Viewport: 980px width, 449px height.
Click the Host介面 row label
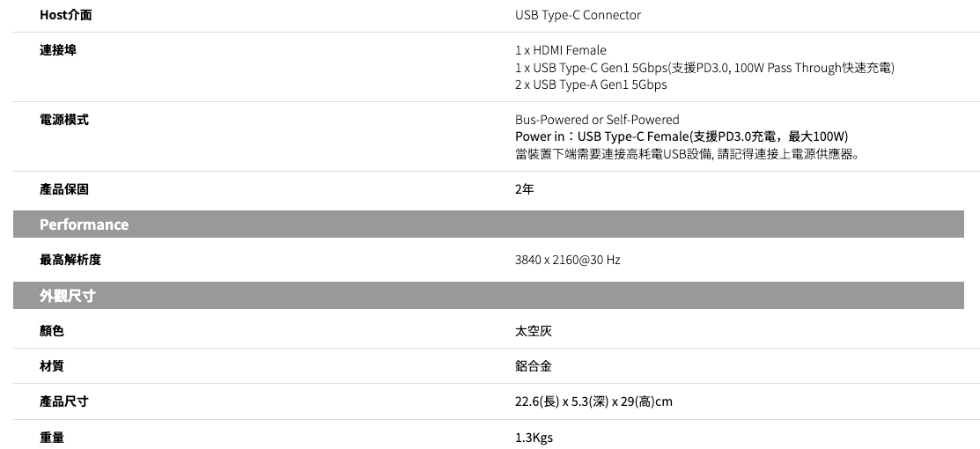65,15
